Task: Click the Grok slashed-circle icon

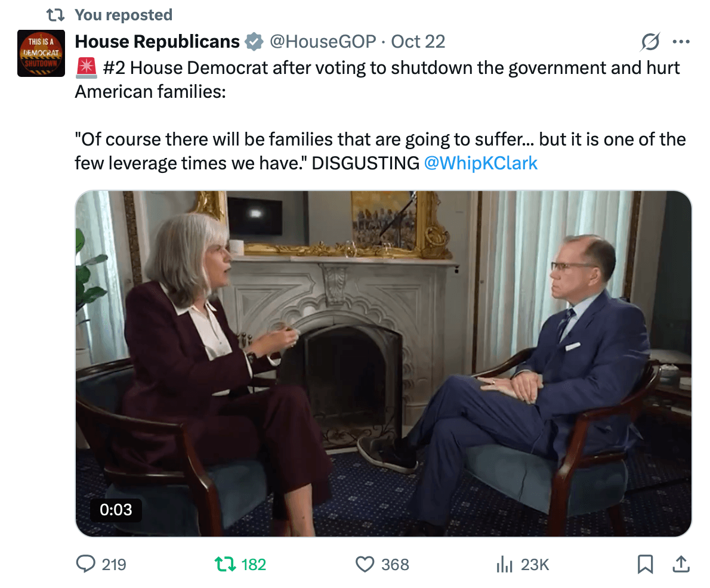Action: pos(650,42)
